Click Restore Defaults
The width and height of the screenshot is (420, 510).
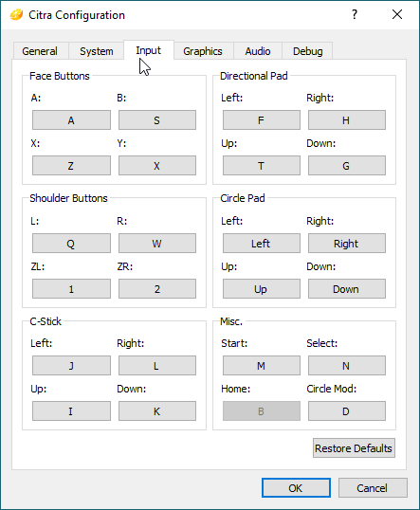pyautogui.click(x=354, y=447)
